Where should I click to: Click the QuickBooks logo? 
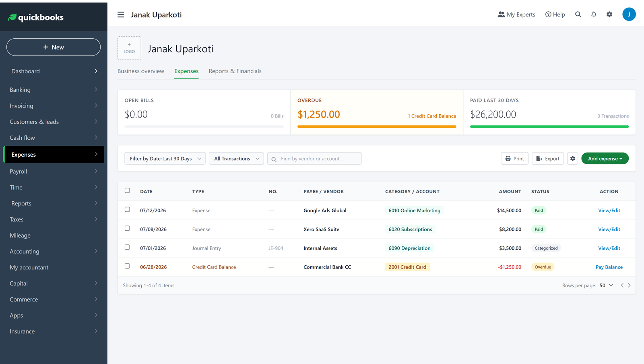pyautogui.click(x=36, y=17)
